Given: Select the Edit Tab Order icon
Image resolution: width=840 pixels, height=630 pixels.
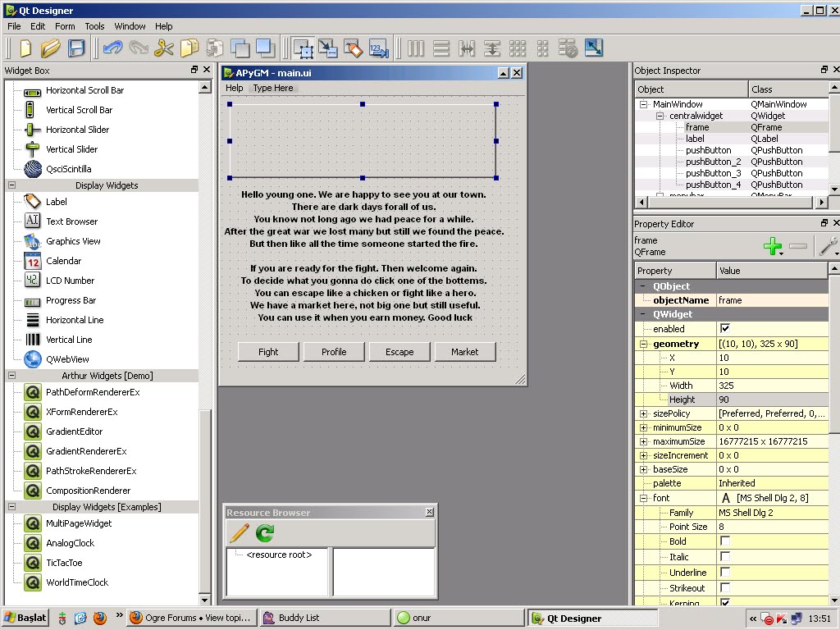Looking at the screenshot, I should [379, 48].
